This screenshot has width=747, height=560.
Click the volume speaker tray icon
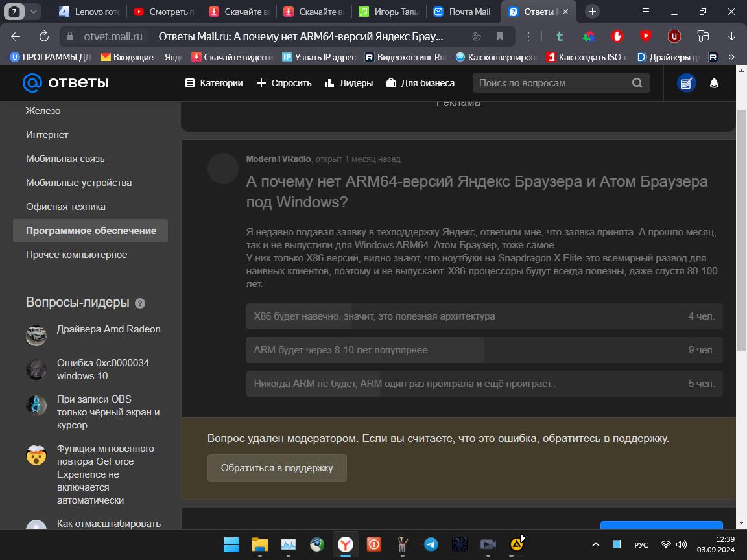point(682,544)
